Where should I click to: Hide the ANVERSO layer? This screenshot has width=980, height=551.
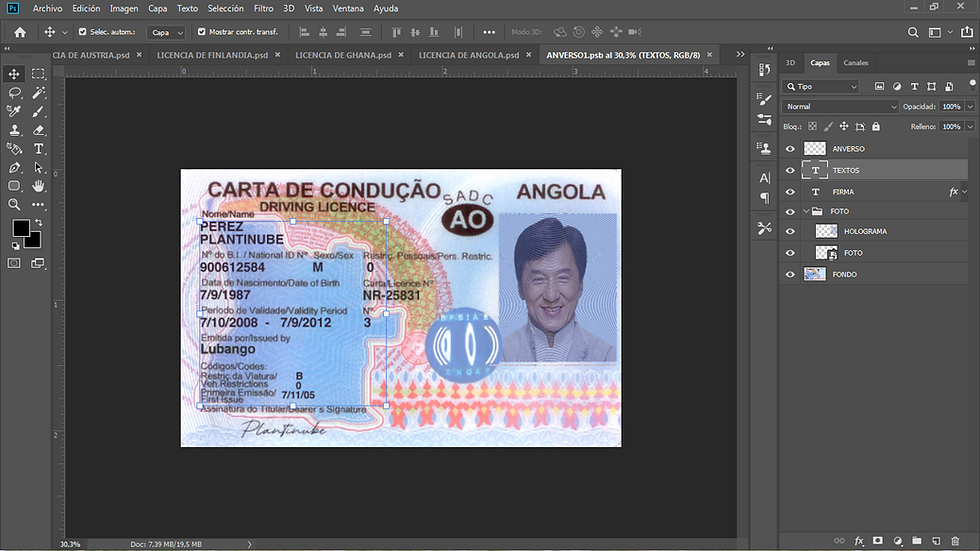click(x=790, y=149)
